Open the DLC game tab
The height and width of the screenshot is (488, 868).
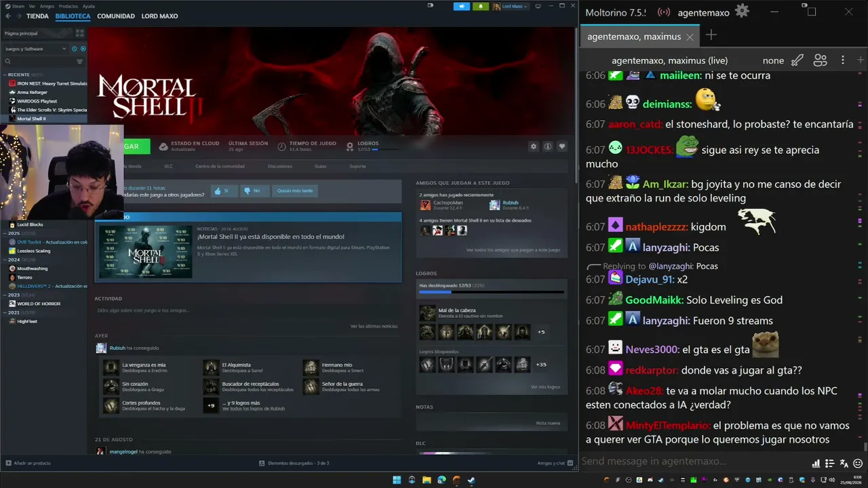click(168, 166)
